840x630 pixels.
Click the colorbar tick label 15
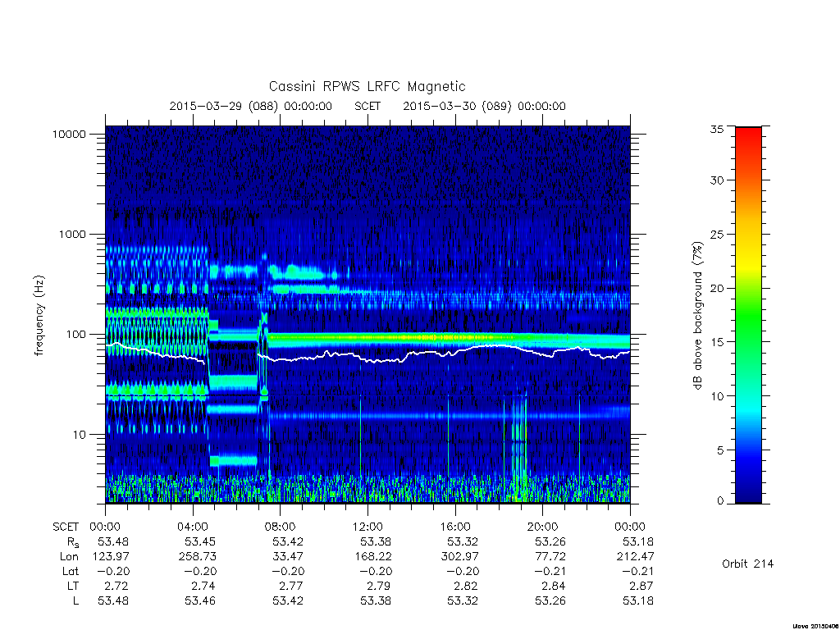click(x=717, y=342)
